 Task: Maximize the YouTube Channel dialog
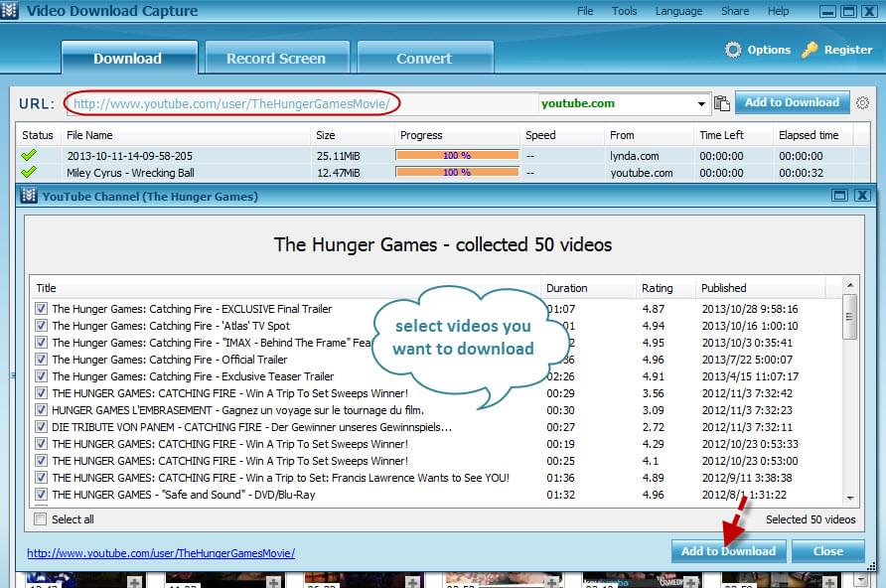840,196
